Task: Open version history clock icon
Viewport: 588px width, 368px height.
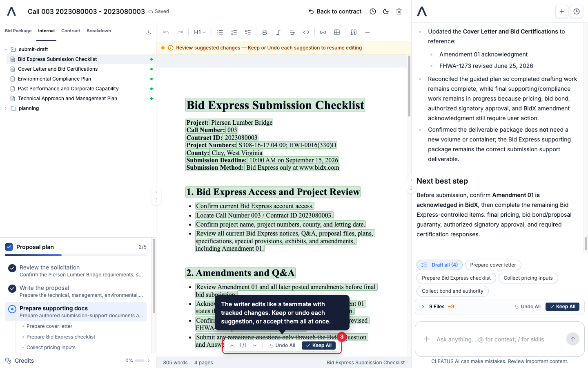Action: pyautogui.click(x=373, y=11)
